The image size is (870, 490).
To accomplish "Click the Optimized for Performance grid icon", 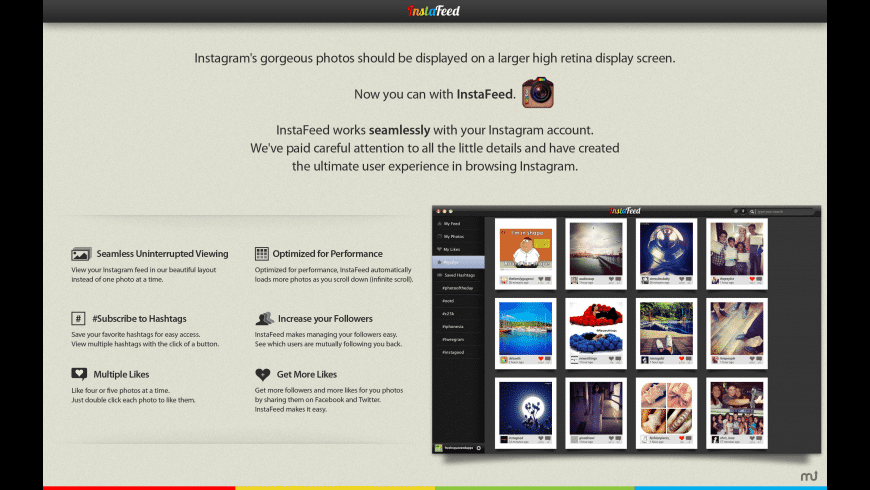I will [x=261, y=254].
